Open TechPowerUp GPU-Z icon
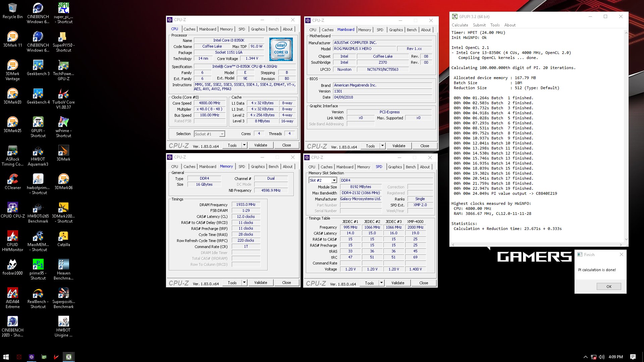The image size is (644, 362). [63, 70]
